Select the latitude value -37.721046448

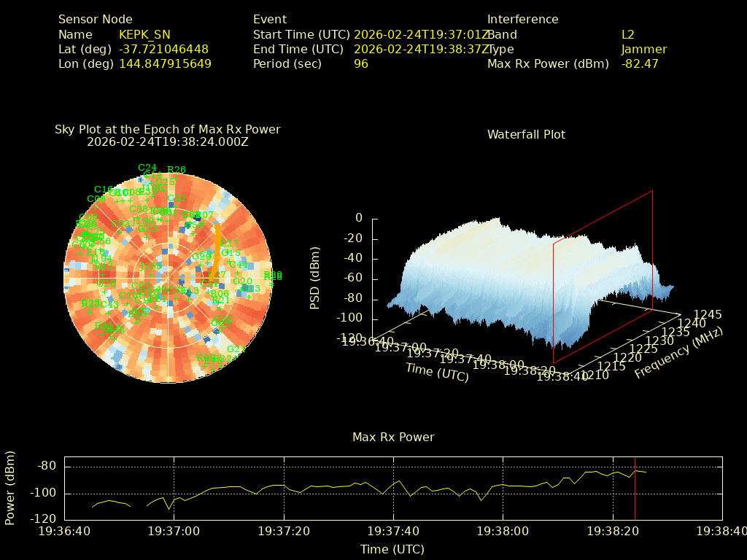(x=163, y=49)
